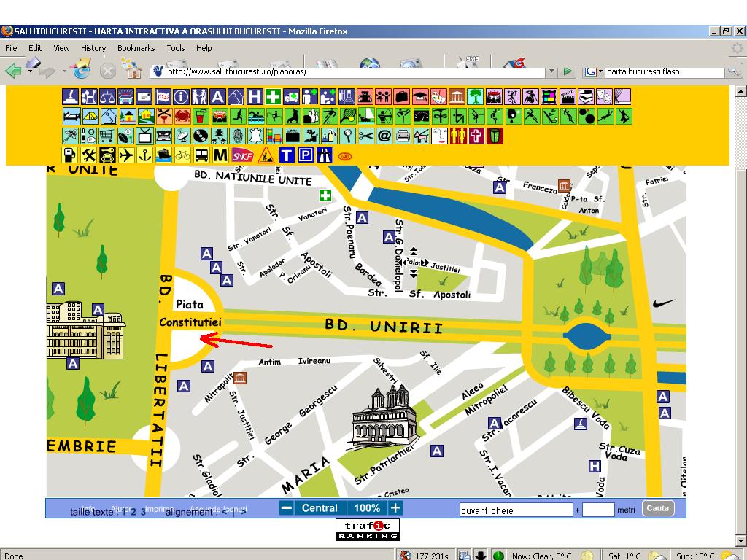The image size is (747, 560).
Task: Zoom in with the plus button
Action: (395, 508)
